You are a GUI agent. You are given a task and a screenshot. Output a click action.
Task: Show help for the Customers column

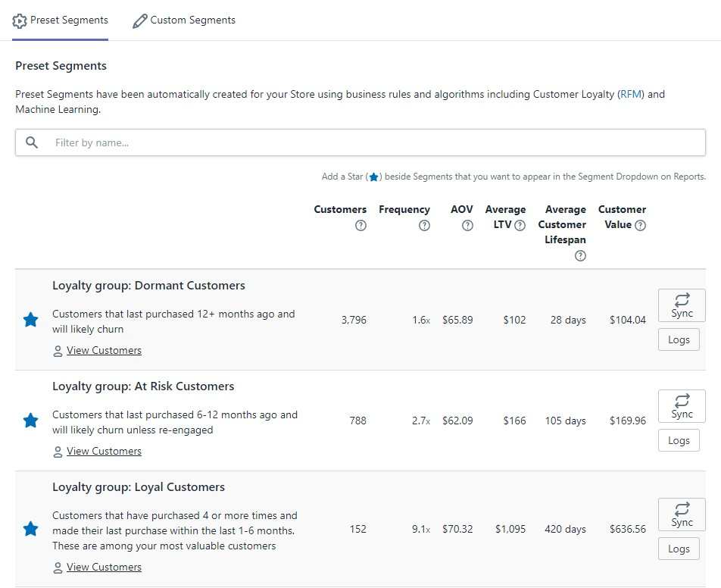(361, 226)
